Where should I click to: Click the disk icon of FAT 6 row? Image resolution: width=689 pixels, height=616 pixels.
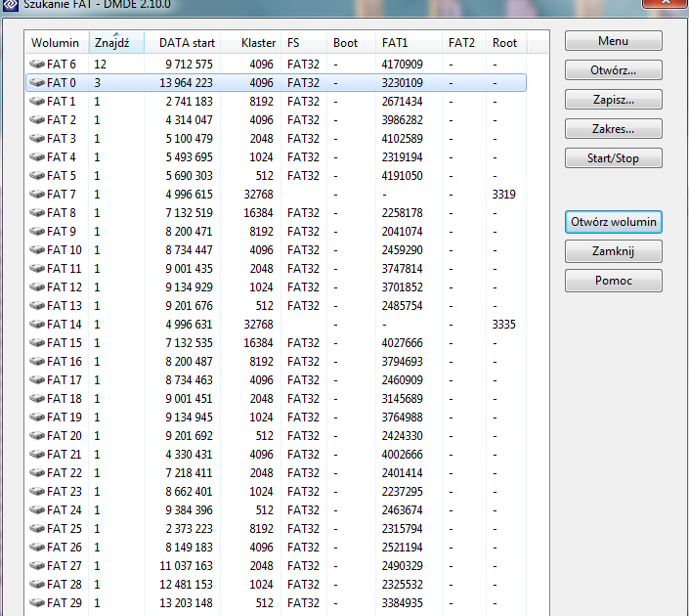pos(37,65)
